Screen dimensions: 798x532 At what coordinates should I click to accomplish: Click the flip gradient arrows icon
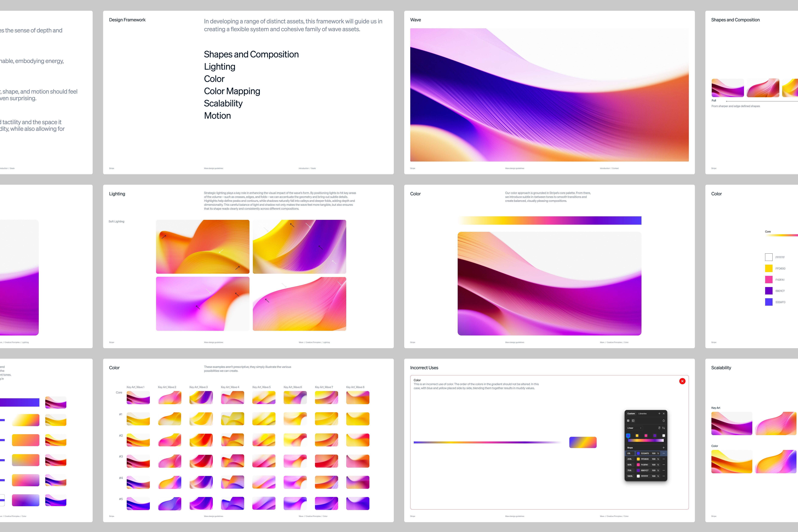pyautogui.click(x=664, y=428)
